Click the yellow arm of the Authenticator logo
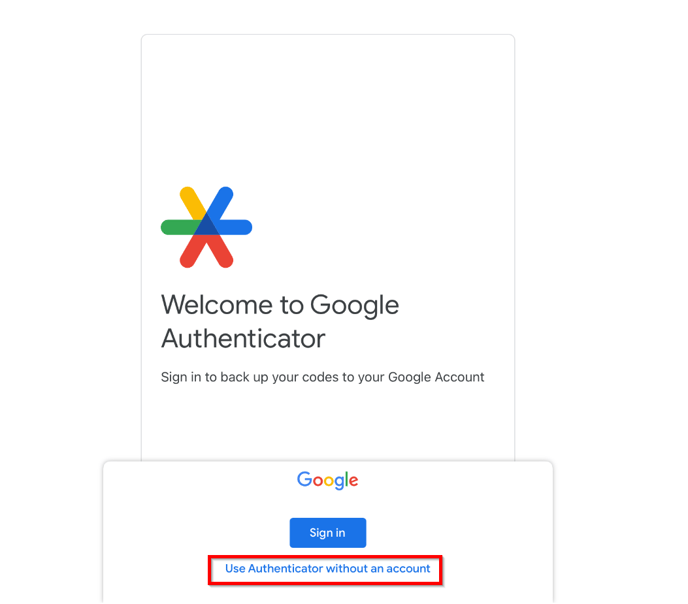Screen dimensions: 688x604 (x=193, y=203)
